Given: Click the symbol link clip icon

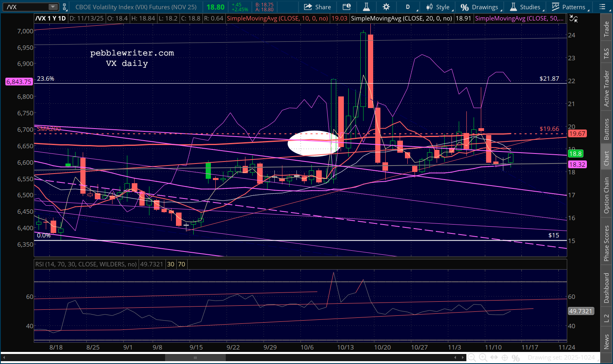Looking at the screenshot, I should coord(64,7).
